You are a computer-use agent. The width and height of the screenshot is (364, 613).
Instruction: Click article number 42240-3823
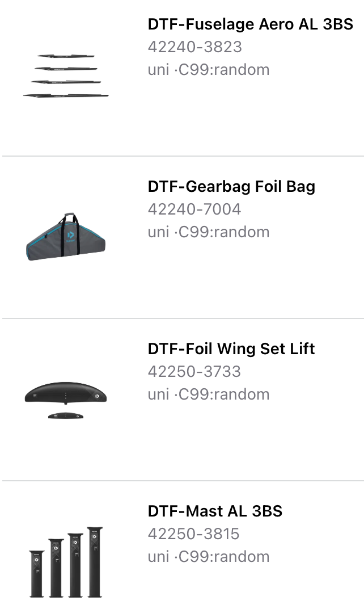pyautogui.click(x=194, y=47)
